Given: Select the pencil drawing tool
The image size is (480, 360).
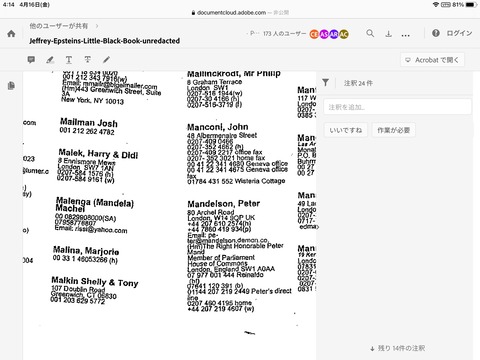Looking at the screenshot, I should [106, 60].
